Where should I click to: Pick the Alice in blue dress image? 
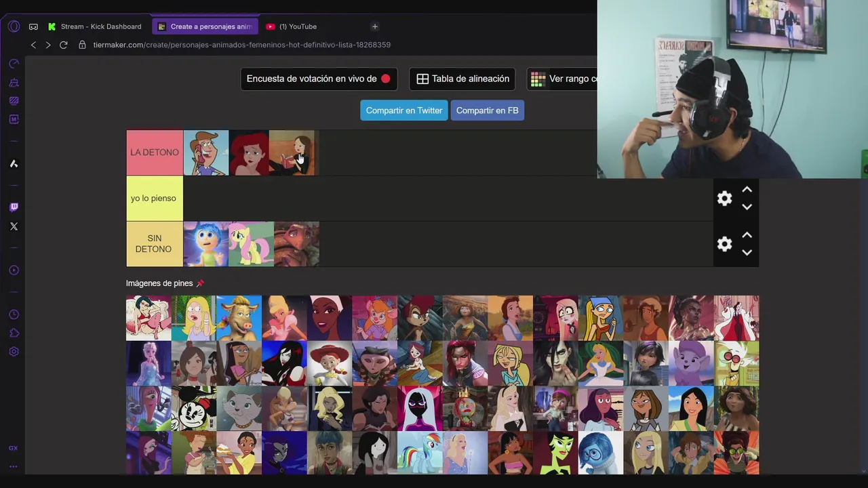click(601, 363)
